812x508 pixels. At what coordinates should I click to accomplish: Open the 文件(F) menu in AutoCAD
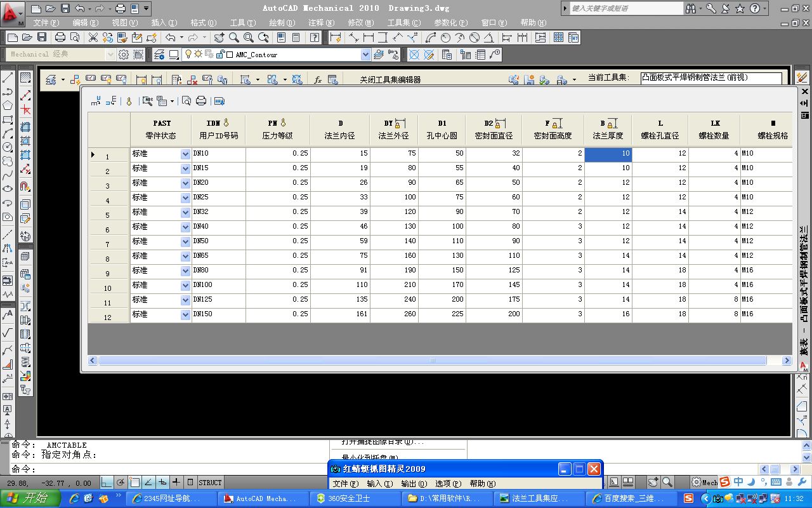(46, 23)
